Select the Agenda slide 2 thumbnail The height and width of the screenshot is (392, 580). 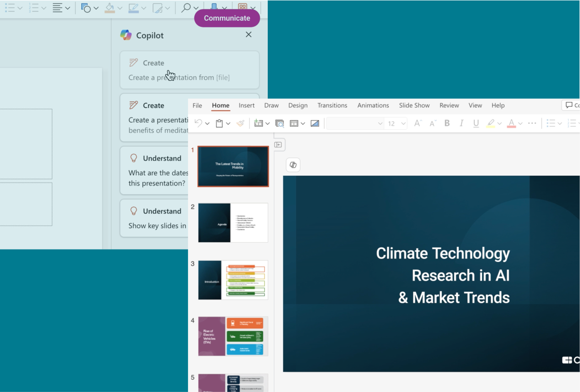[x=233, y=223]
